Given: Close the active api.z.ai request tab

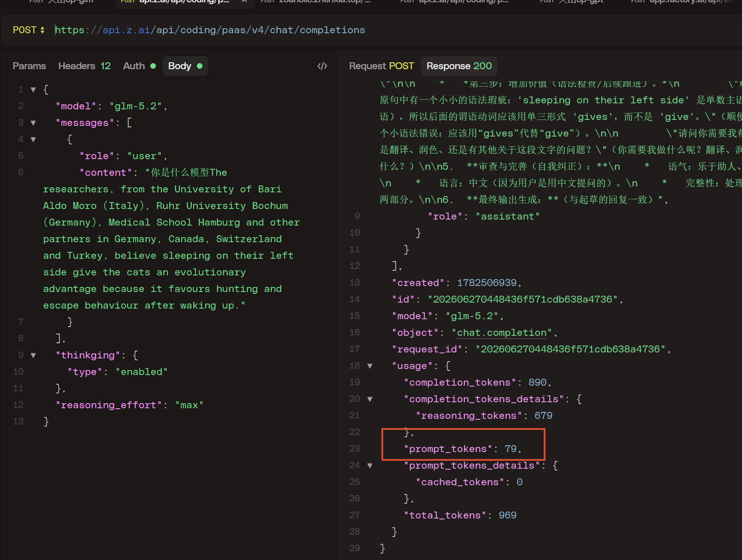Looking at the screenshot, I should pyautogui.click(x=244, y=1).
